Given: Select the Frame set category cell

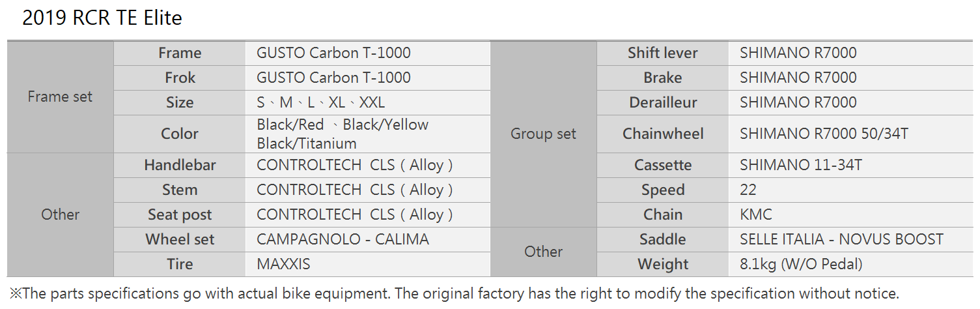Looking at the screenshot, I should pos(61,96).
